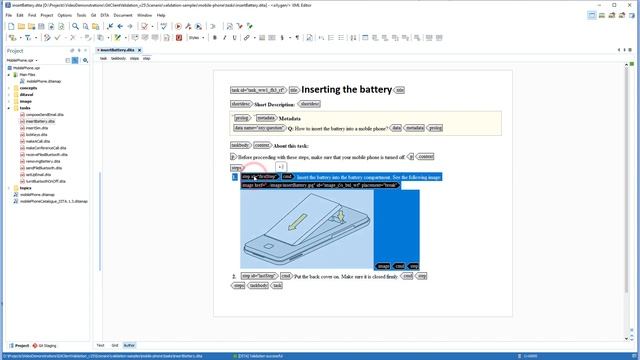Click the Insert table icon
This screenshot has height=360, width=640.
coord(365,38)
